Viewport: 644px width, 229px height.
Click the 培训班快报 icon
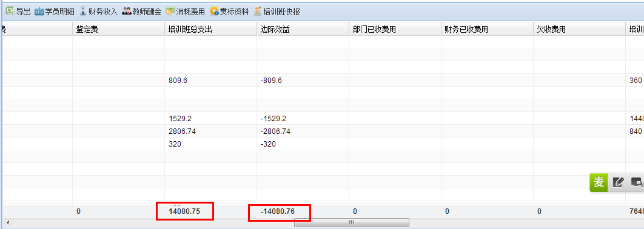pos(258,11)
